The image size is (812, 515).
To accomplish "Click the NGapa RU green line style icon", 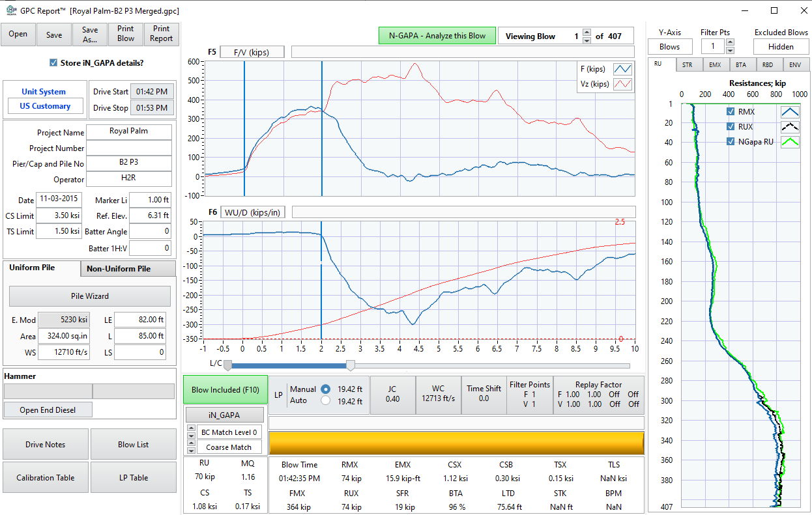I will 790,141.
